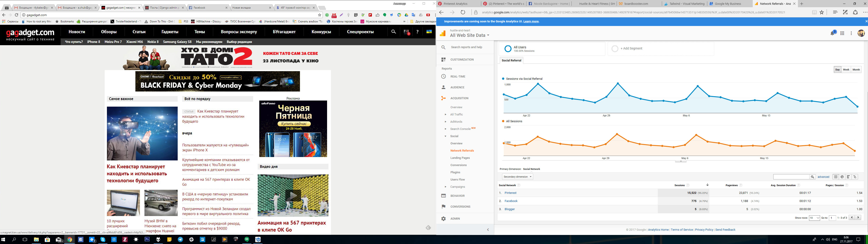868x244 pixels.
Task: Go to the next table page arrow
Action: point(858,218)
